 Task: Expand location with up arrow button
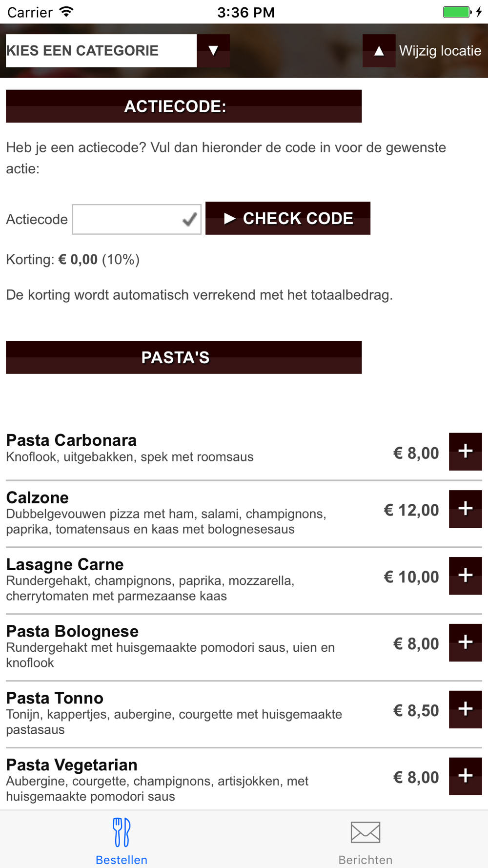tap(379, 51)
